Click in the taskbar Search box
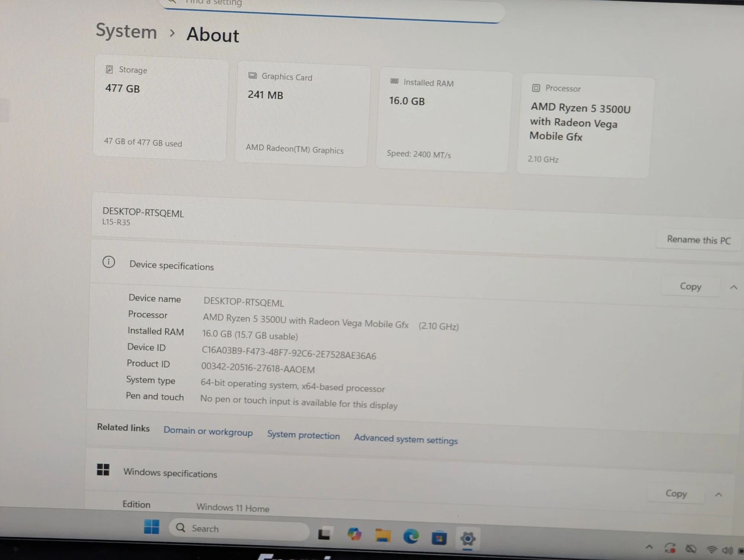This screenshot has height=560, width=744. click(x=239, y=529)
